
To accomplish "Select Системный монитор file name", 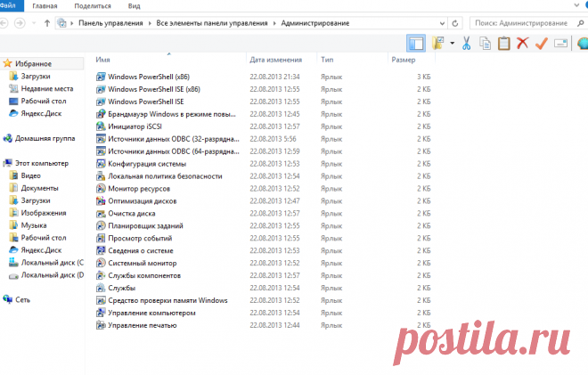I will (143, 263).
